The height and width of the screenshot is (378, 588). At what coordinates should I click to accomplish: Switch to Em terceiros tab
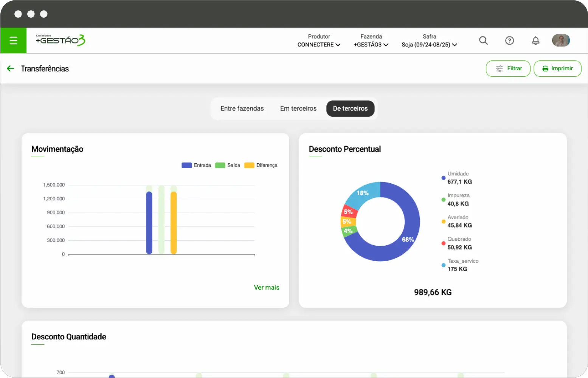click(298, 108)
